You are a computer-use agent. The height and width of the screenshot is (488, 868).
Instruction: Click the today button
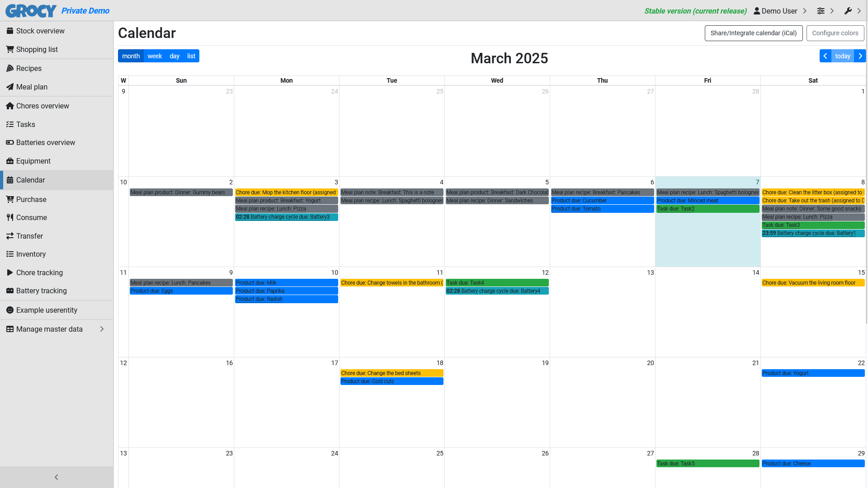[x=843, y=56]
